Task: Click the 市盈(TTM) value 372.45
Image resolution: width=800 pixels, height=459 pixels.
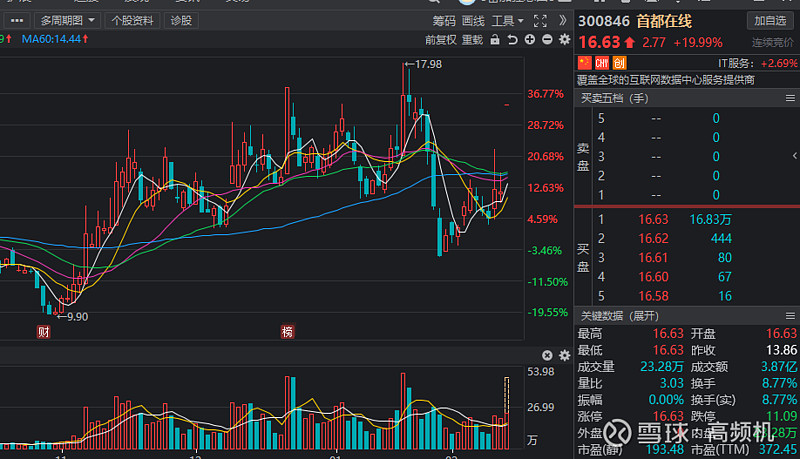Action: (x=778, y=449)
